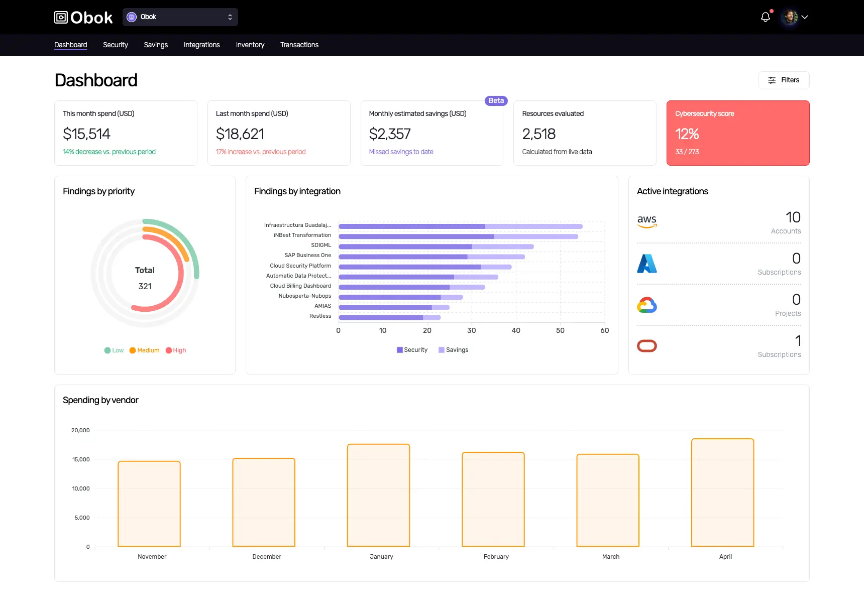Toggle the Security series legend
Viewport: 864px width, 616px height.
pos(412,350)
